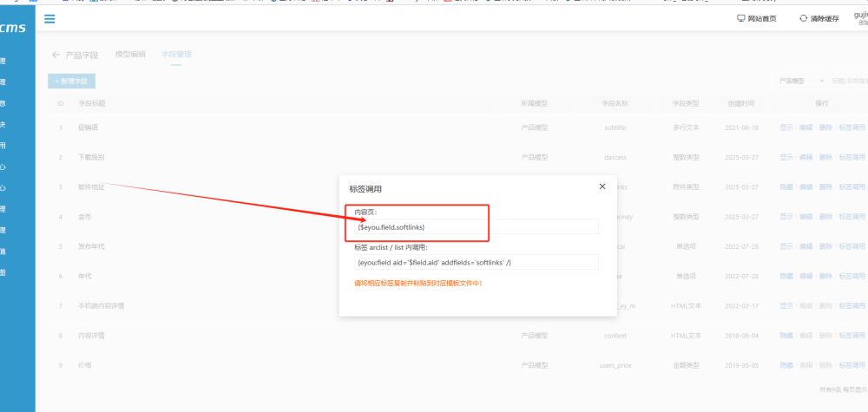
Task: Click the subtitle field name cell
Action: click(615, 128)
